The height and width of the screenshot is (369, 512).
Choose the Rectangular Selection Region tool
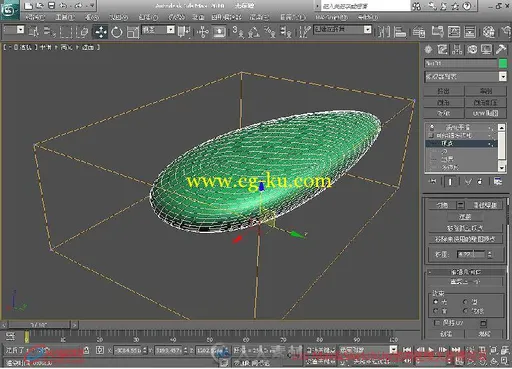coord(66,32)
